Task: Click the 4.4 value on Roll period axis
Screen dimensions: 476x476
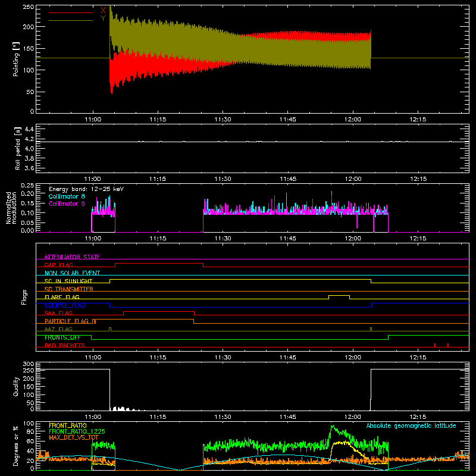Action: [x=29, y=129]
